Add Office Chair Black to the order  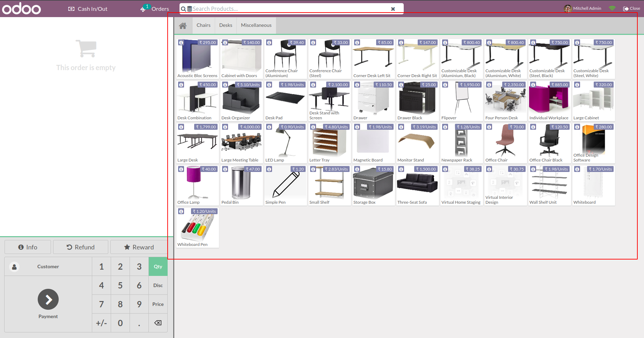coord(549,143)
